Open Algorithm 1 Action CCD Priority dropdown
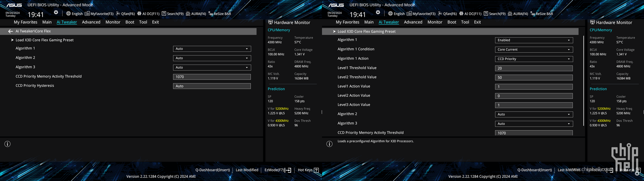644x181 pixels. tap(534, 59)
